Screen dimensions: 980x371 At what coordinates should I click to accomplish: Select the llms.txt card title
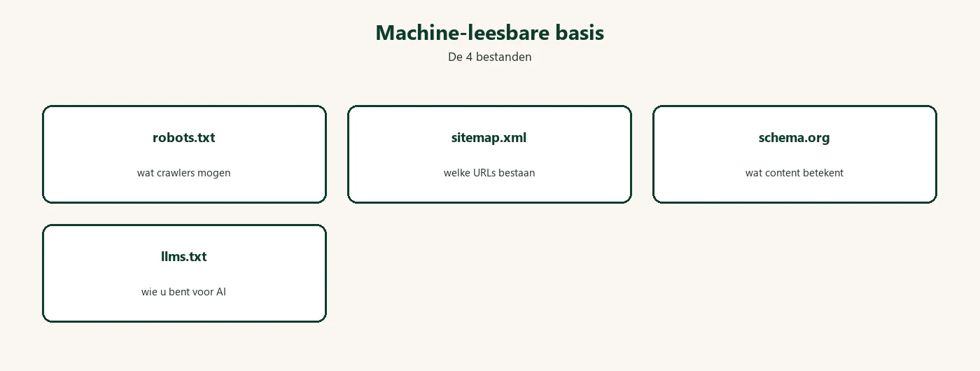pos(184,256)
